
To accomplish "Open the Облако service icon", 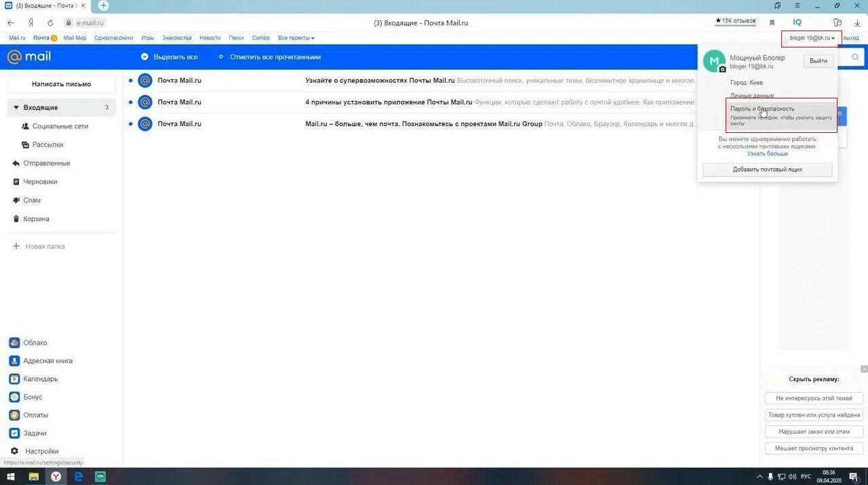I will (x=14, y=343).
